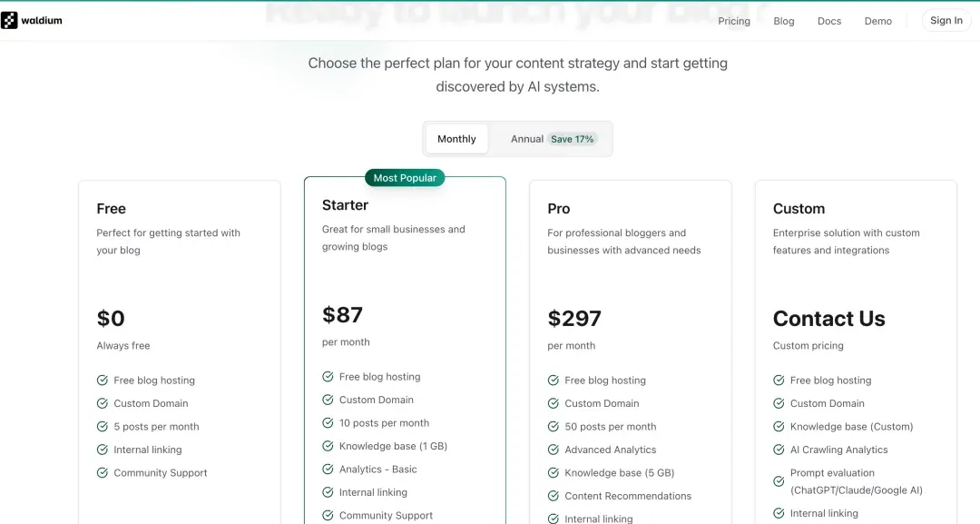Click checkmark icon beside 5 posts per month

[103, 427]
